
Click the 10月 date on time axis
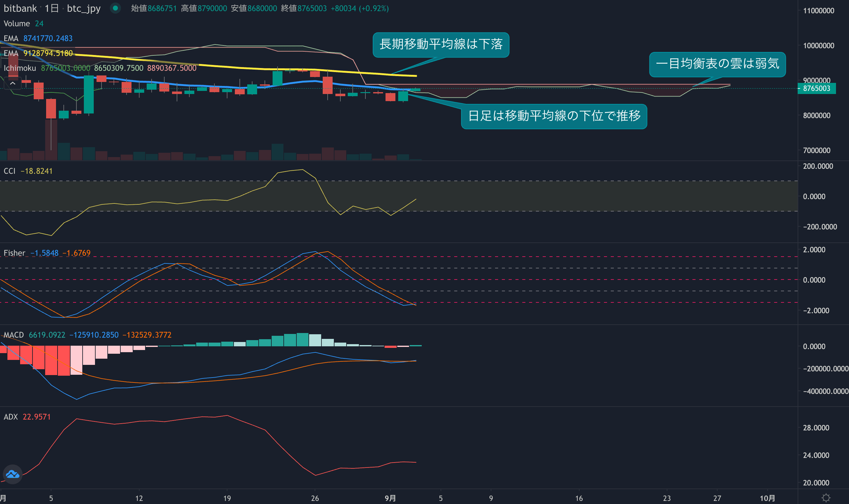coord(767,498)
